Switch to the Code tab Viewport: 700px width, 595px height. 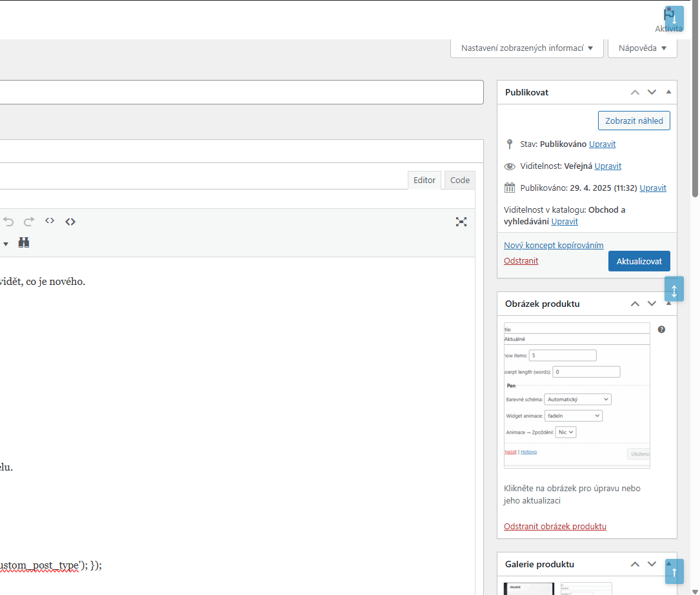460,180
